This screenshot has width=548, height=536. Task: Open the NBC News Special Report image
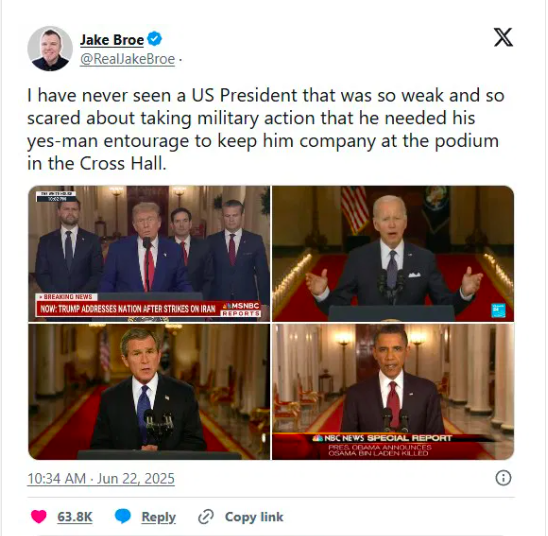393,392
